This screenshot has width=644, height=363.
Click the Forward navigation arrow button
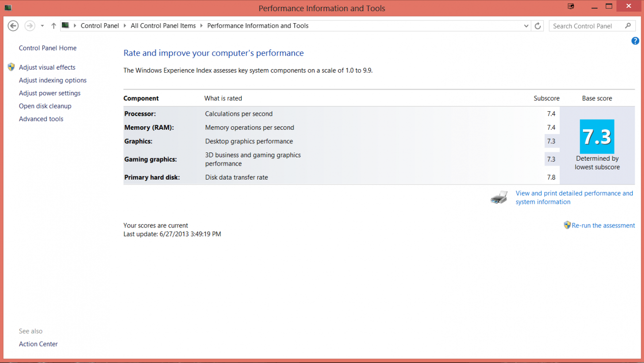click(30, 26)
